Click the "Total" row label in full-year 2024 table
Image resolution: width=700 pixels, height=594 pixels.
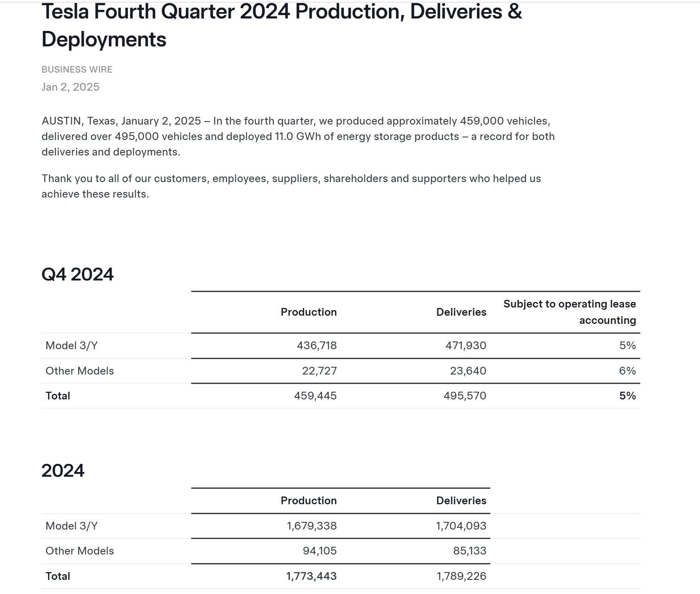(x=58, y=576)
